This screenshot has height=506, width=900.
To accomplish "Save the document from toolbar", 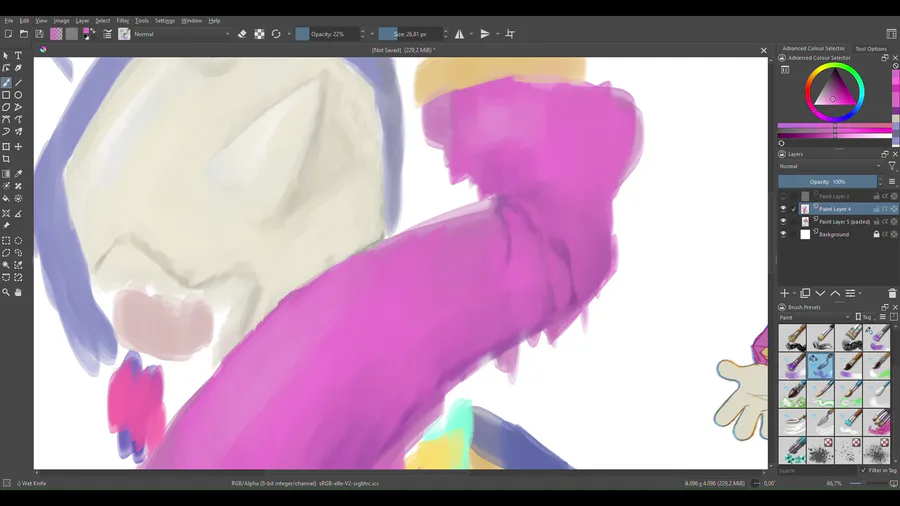I will pyautogui.click(x=39, y=34).
